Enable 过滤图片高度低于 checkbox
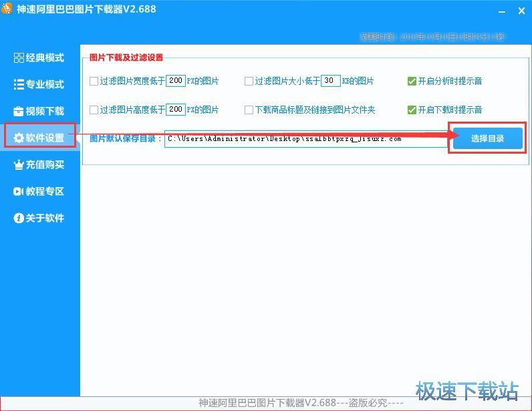Viewport: 532px width, 411px height. [94, 110]
